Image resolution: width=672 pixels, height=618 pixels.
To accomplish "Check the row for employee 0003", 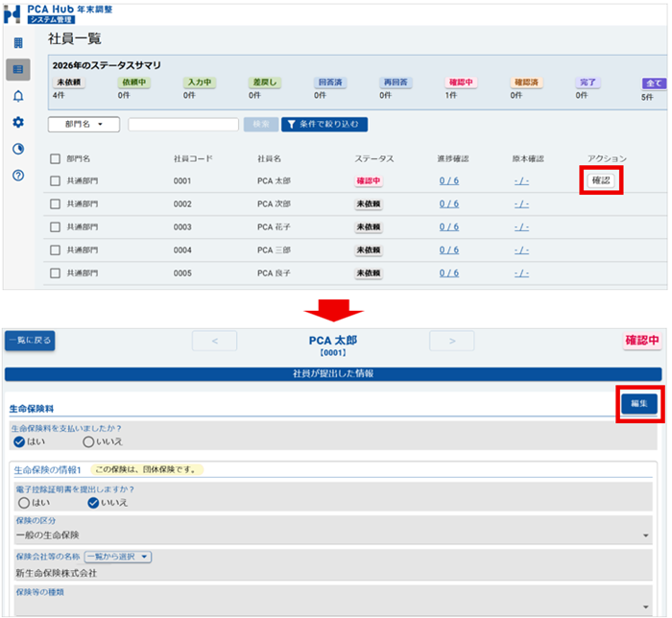I will point(55,227).
